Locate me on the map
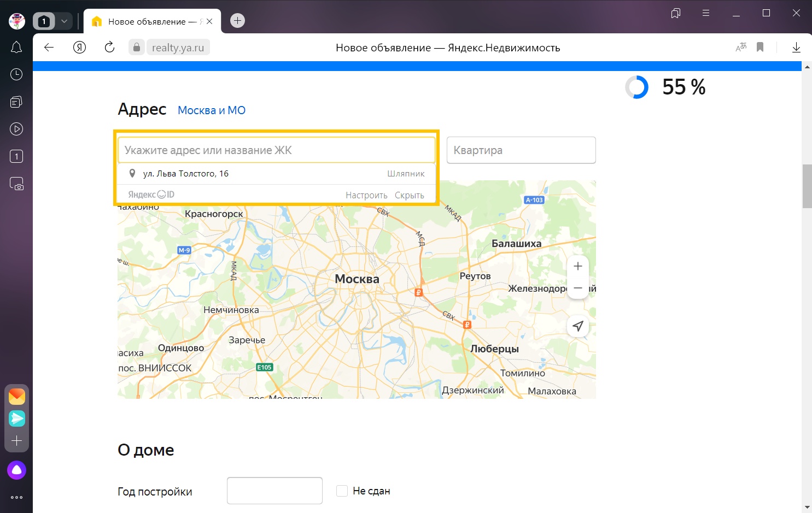This screenshot has width=812, height=513. [x=578, y=326]
